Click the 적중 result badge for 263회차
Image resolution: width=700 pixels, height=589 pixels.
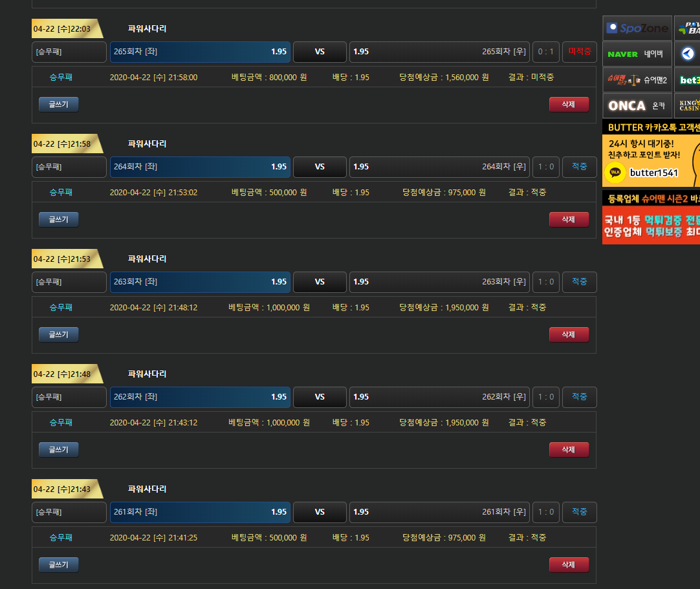coord(579,282)
